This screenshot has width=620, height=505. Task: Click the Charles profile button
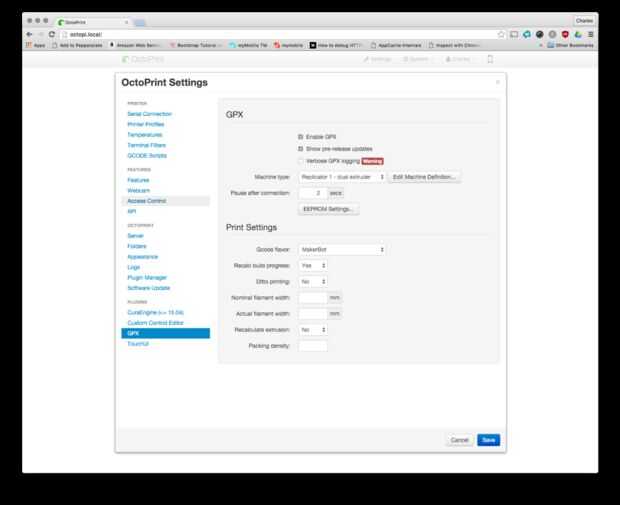(x=584, y=21)
